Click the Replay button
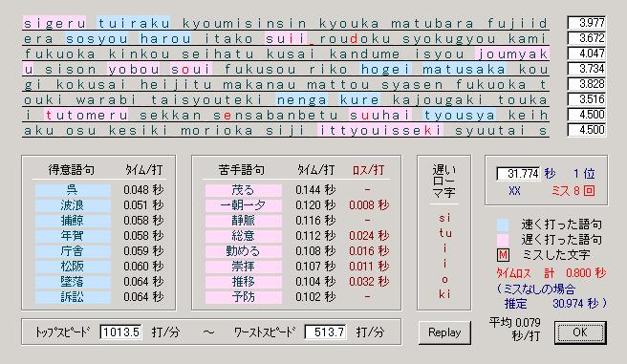This screenshot has height=364, width=627. coord(444,332)
